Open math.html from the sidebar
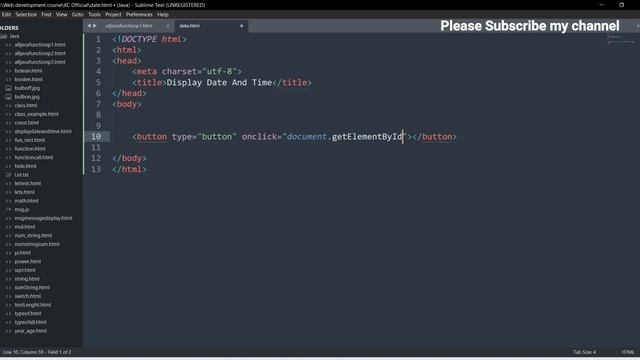Screen dimensions: 640x360 (x=26, y=201)
